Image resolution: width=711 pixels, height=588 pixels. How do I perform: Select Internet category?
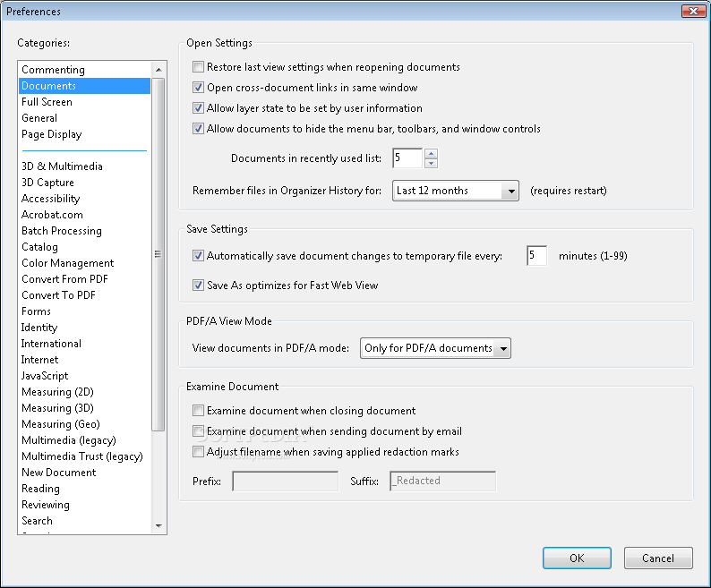[84, 360]
